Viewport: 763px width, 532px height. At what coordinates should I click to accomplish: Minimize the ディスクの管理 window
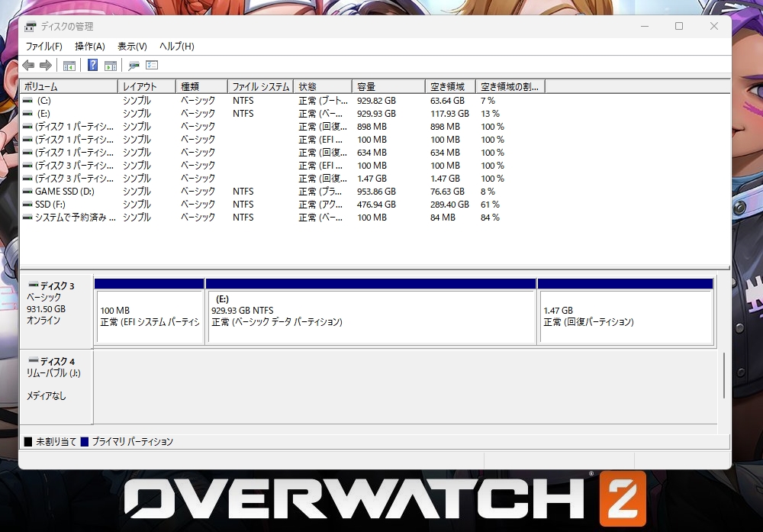tap(645, 26)
